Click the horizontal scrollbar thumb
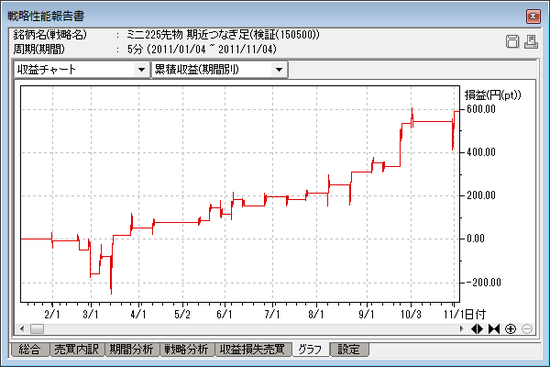Image resolution: width=550 pixels, height=367 pixels. pos(37,329)
